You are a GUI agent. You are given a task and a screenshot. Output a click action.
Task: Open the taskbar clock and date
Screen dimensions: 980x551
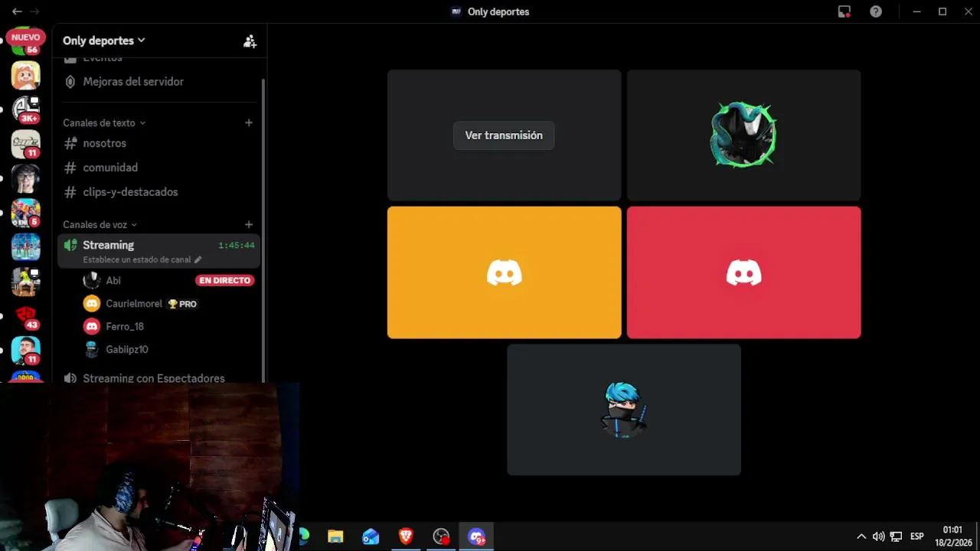(x=953, y=536)
